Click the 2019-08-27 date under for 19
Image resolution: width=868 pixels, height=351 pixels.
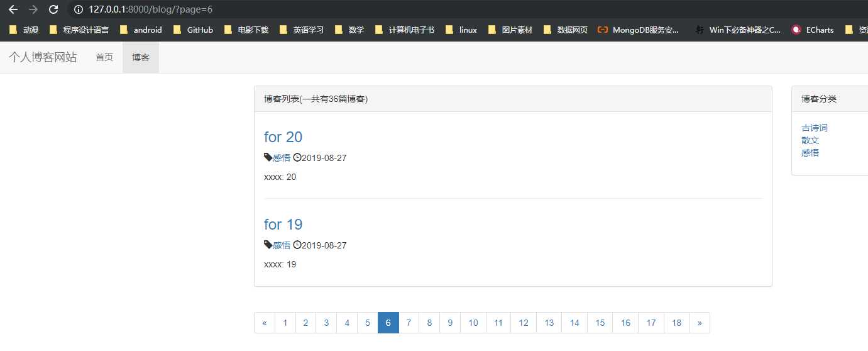[x=324, y=245]
